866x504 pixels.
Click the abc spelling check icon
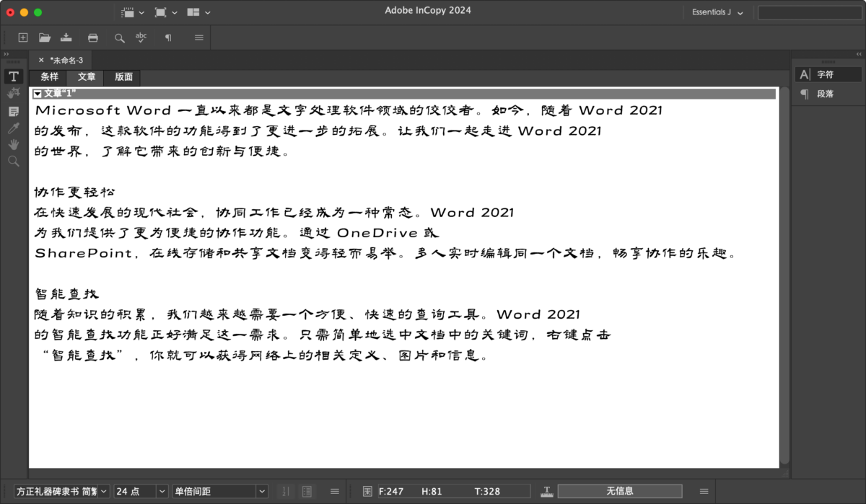(141, 37)
